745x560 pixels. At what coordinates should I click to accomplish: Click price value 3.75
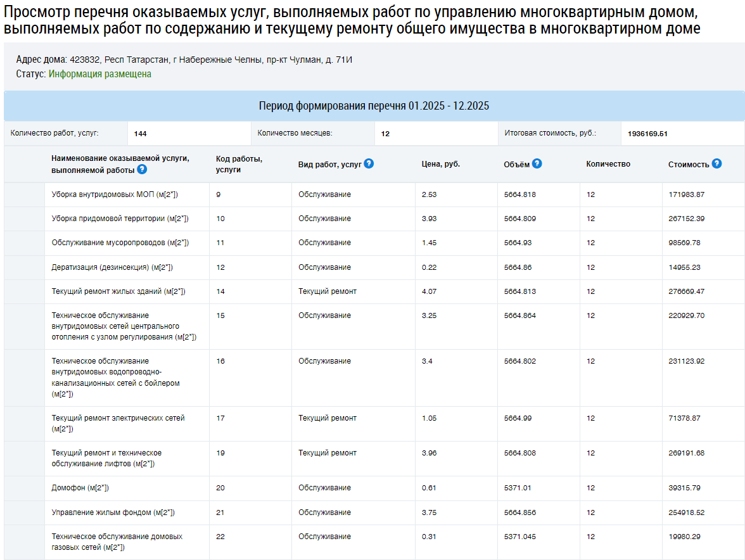click(x=429, y=512)
